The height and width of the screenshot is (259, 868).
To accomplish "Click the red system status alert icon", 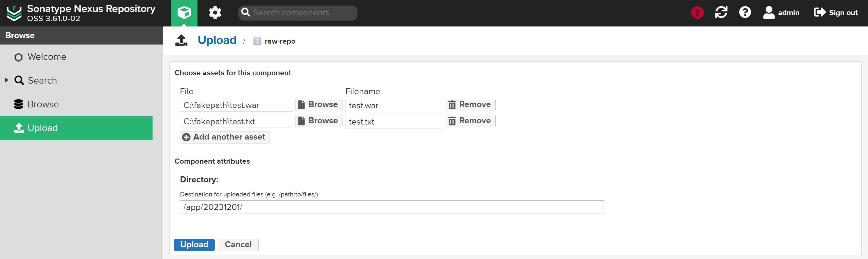I will (x=697, y=13).
